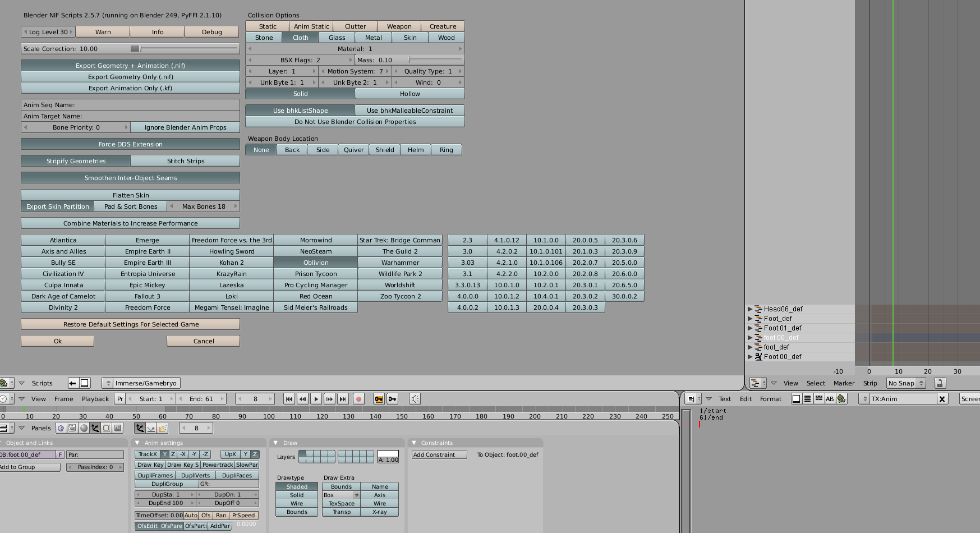
Task: Click the back arrow in Scripts header
Action: 73,383
